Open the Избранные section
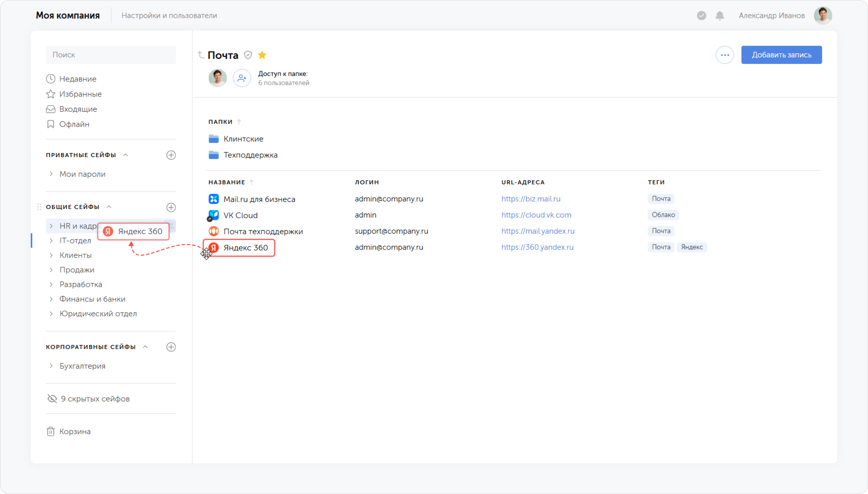The height and width of the screenshot is (494, 868). (74, 94)
